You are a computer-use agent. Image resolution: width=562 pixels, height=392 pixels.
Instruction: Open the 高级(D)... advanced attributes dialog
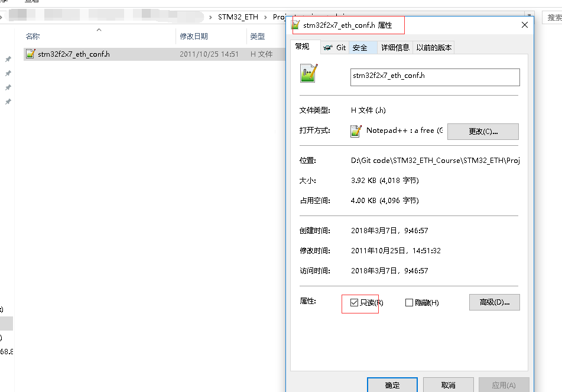click(493, 302)
